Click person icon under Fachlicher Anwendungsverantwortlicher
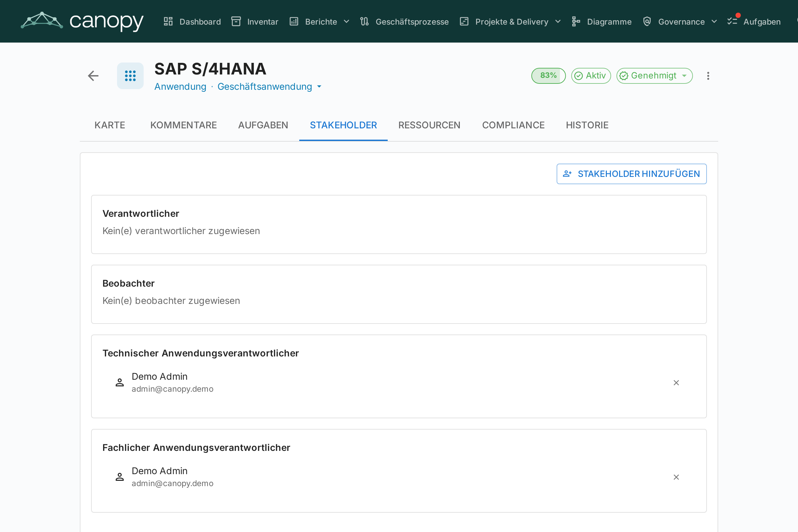The height and width of the screenshot is (532, 798). 120,477
